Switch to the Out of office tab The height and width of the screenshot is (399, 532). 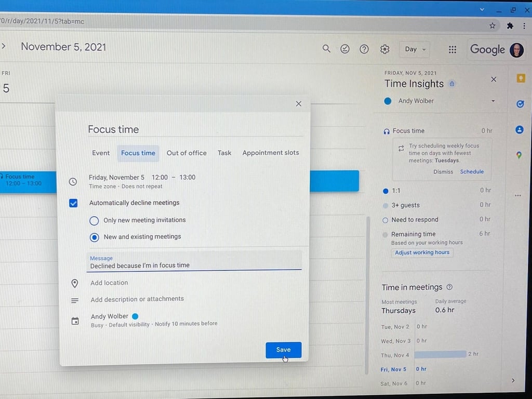pyautogui.click(x=187, y=153)
